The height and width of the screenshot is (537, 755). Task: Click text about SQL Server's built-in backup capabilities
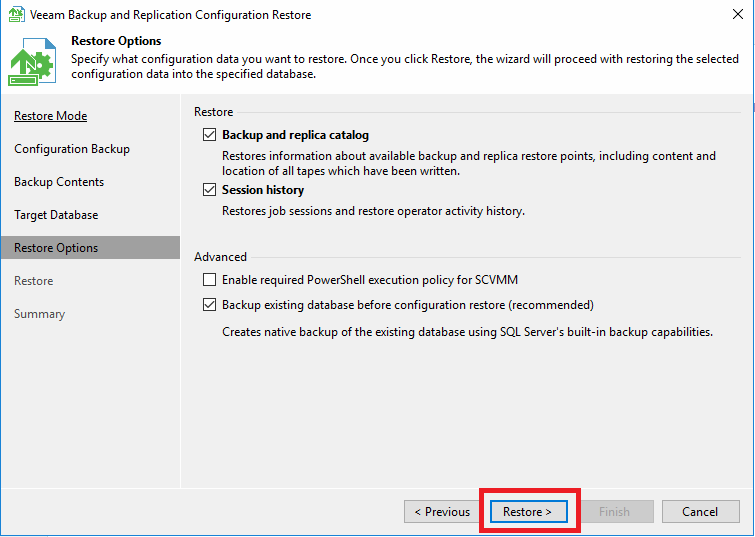tap(468, 332)
